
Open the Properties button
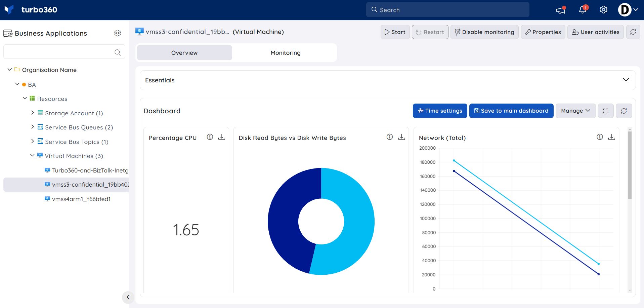click(x=543, y=32)
